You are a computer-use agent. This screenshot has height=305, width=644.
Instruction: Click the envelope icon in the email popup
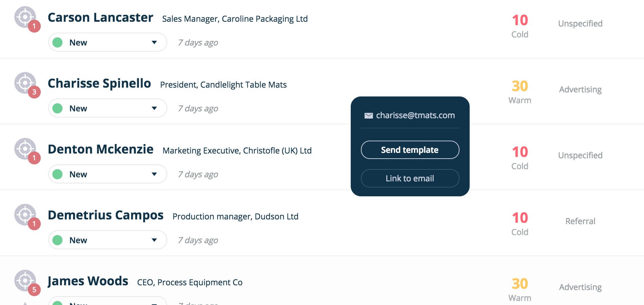click(x=368, y=116)
